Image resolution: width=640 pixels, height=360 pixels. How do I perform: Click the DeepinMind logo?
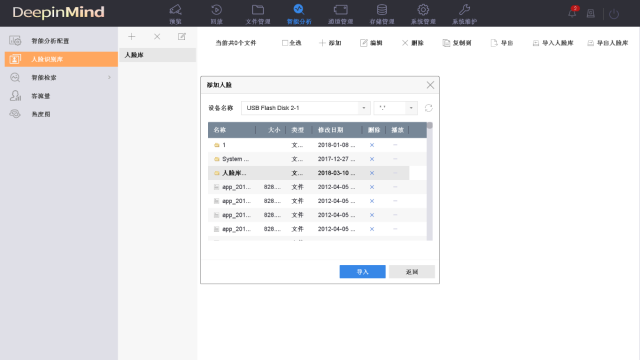pyautogui.click(x=58, y=12)
